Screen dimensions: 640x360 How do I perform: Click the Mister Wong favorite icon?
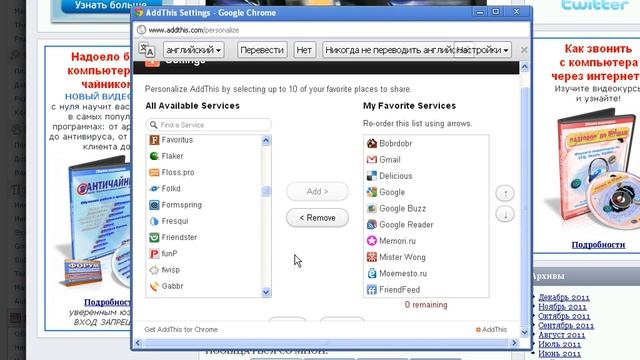point(371,257)
